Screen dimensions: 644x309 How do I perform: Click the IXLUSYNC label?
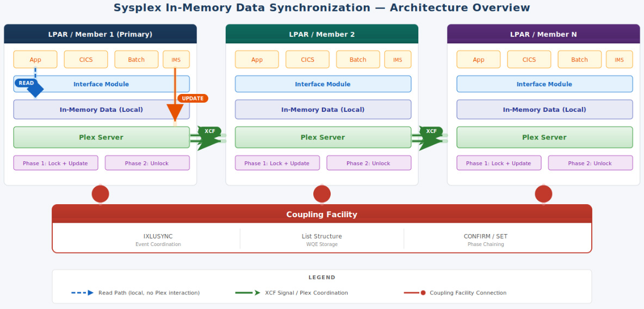click(x=158, y=236)
